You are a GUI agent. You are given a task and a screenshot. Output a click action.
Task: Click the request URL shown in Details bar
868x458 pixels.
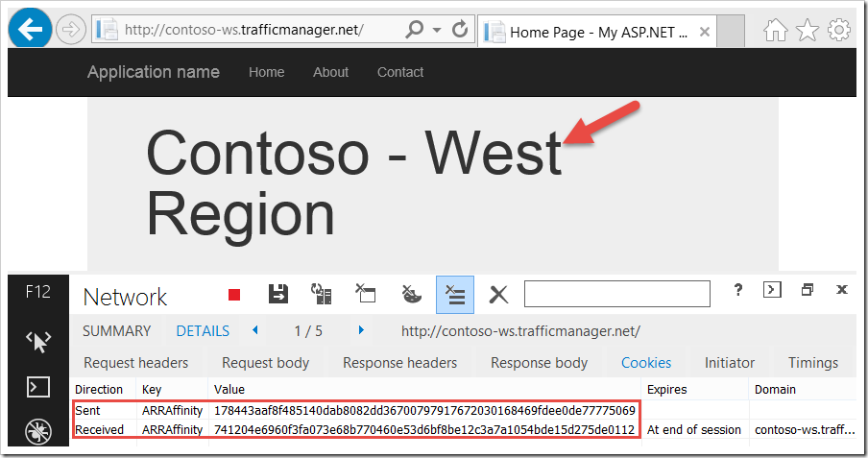pyautogui.click(x=520, y=331)
